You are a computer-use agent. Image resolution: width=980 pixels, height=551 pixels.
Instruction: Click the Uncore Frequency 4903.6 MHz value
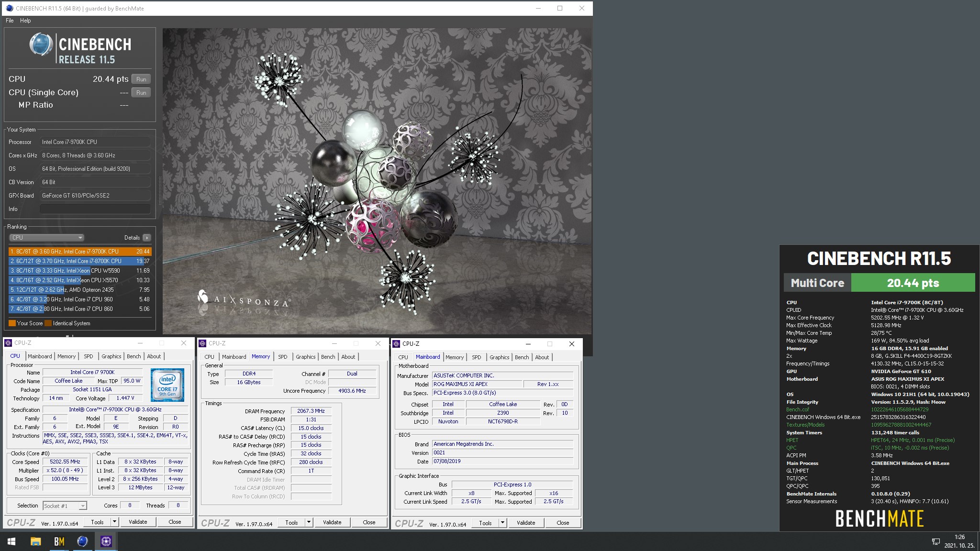[352, 391]
